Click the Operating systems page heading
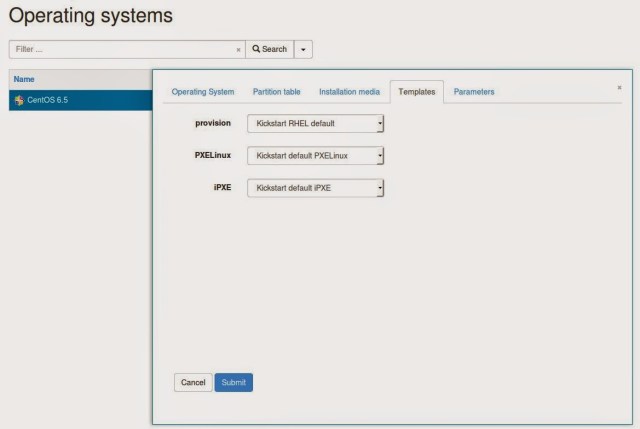Viewport: 640px width, 429px height. click(x=90, y=16)
